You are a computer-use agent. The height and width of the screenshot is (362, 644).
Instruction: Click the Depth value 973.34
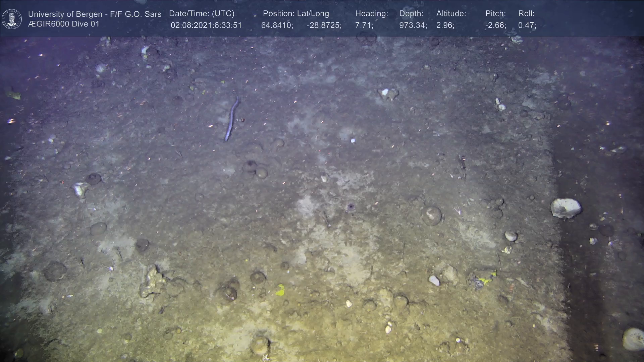413,25
